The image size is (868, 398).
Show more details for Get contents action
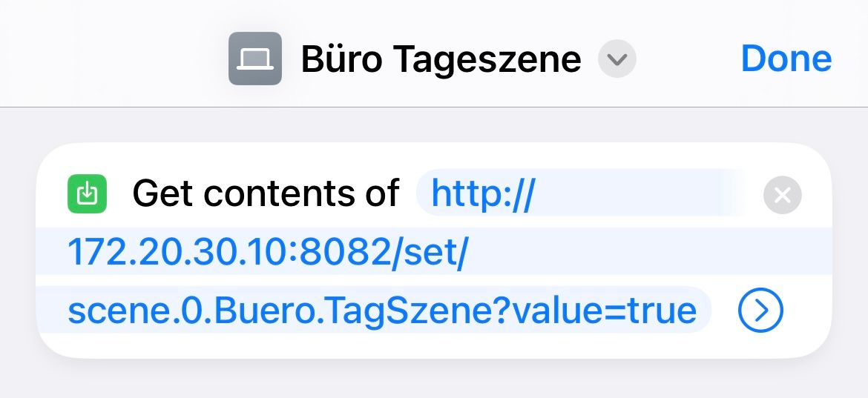760,311
